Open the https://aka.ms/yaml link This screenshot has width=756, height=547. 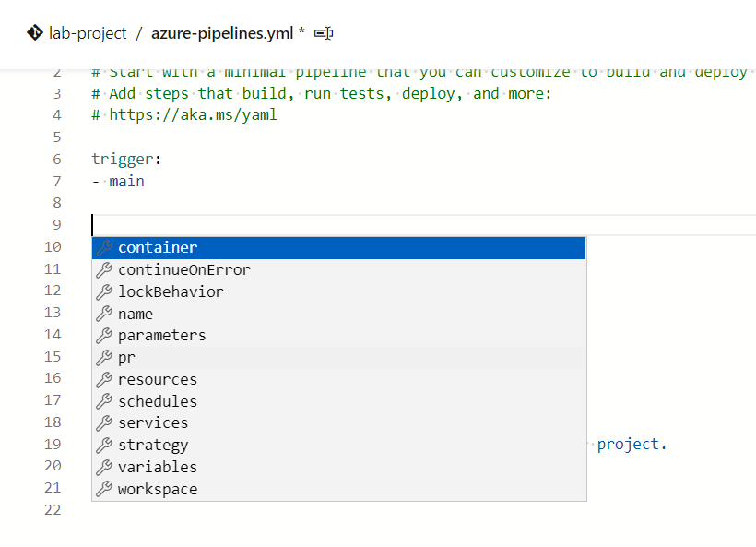coord(193,115)
